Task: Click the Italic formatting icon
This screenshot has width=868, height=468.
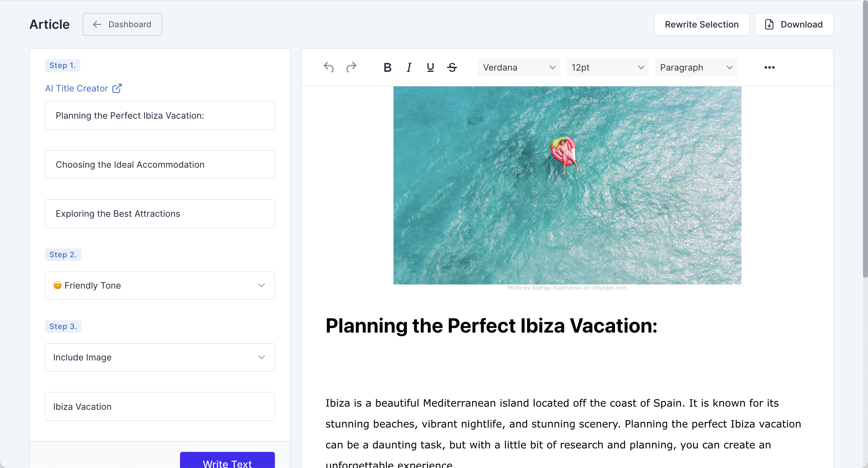Action: (409, 67)
